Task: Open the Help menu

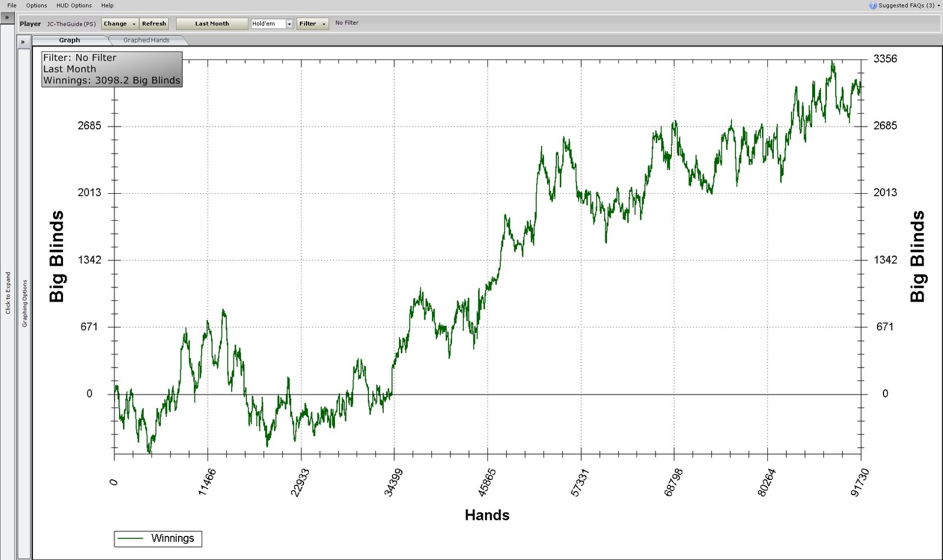Action: click(107, 5)
